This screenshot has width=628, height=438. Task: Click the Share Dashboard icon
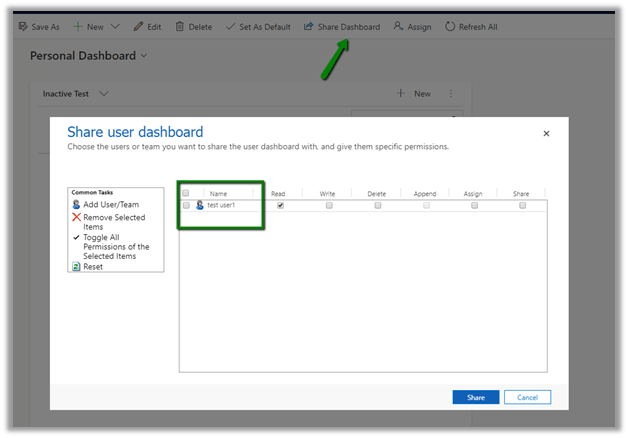click(309, 27)
